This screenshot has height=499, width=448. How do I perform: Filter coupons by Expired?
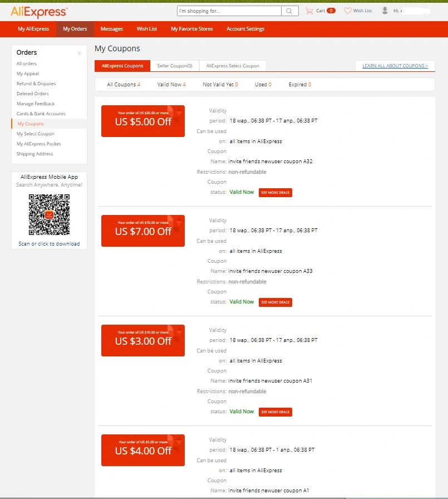300,85
